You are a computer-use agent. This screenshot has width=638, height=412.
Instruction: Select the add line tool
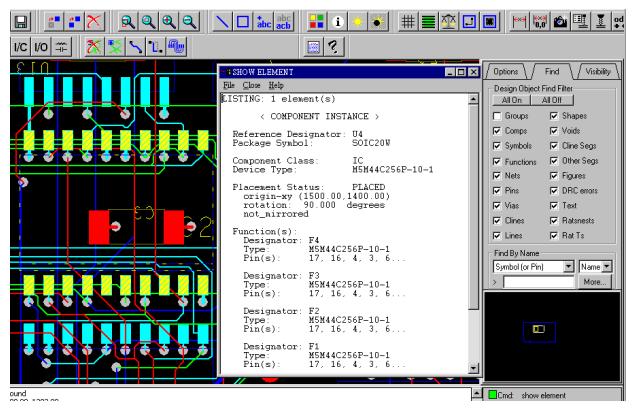coord(222,22)
